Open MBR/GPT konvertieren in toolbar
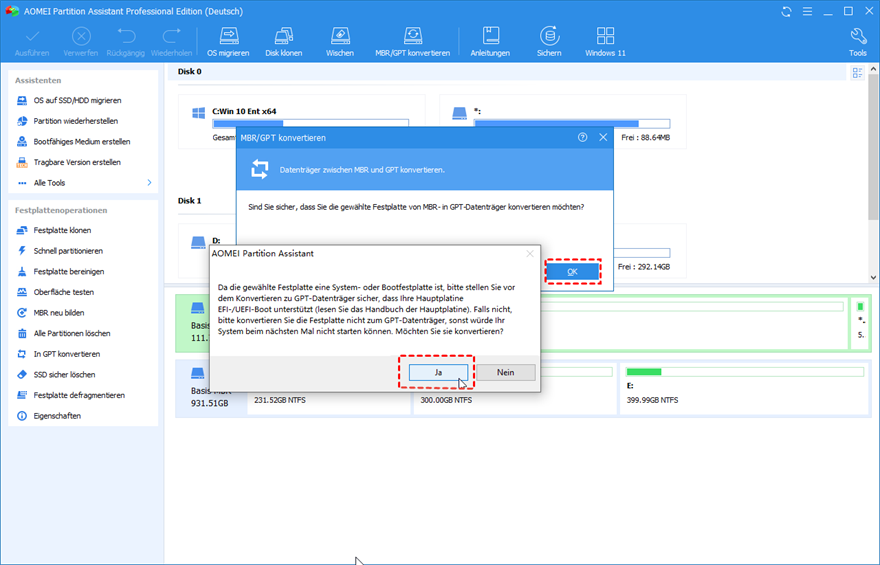The image size is (880, 565). coord(412,42)
